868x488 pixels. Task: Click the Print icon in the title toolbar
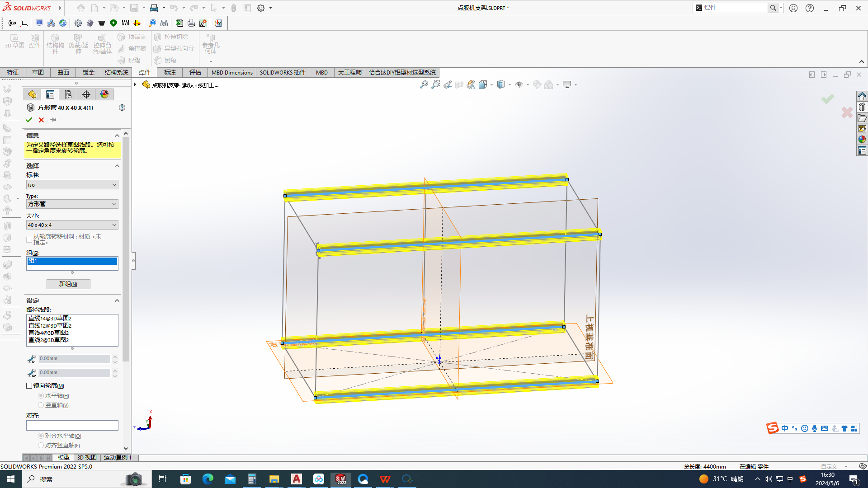pyautogui.click(x=154, y=8)
